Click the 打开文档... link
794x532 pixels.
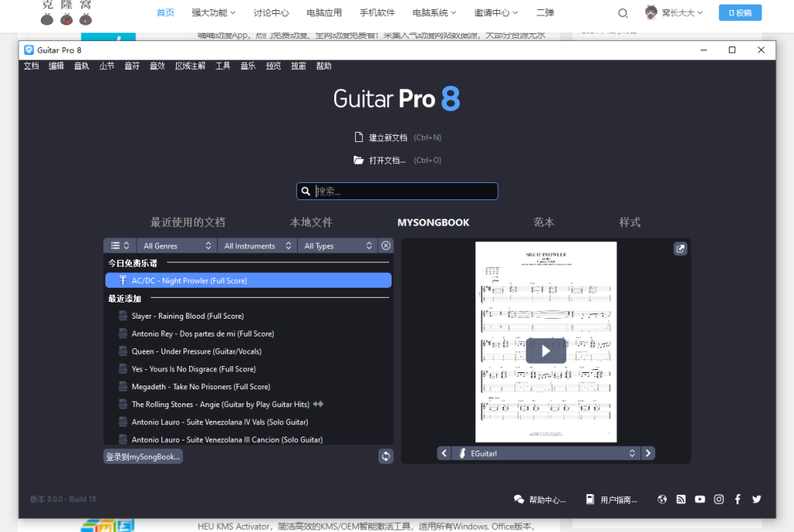388,161
